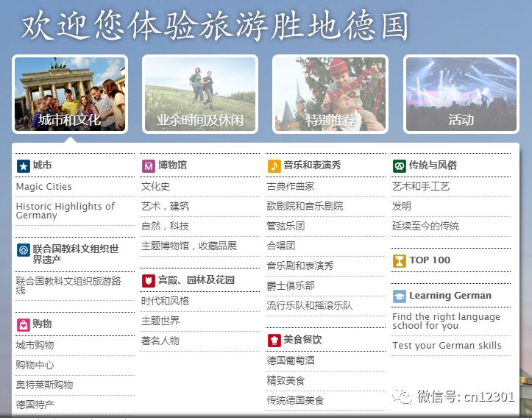Open the 歌剧院和音乐剧院 link
The image size is (532, 420).
click(x=305, y=206)
